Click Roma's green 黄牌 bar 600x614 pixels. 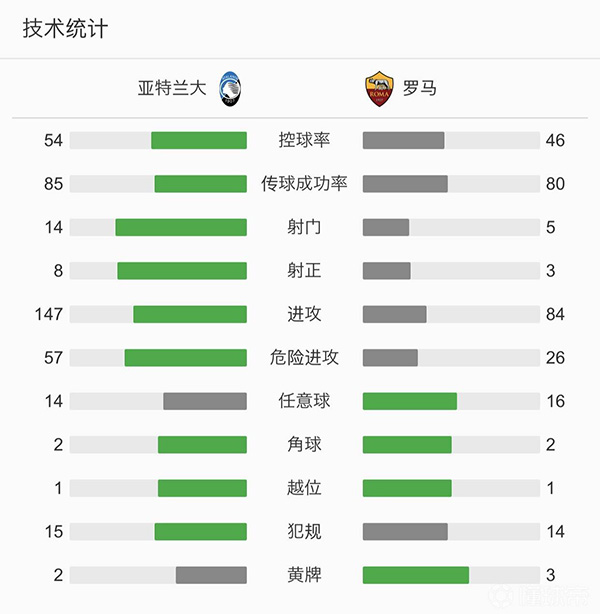(x=415, y=575)
